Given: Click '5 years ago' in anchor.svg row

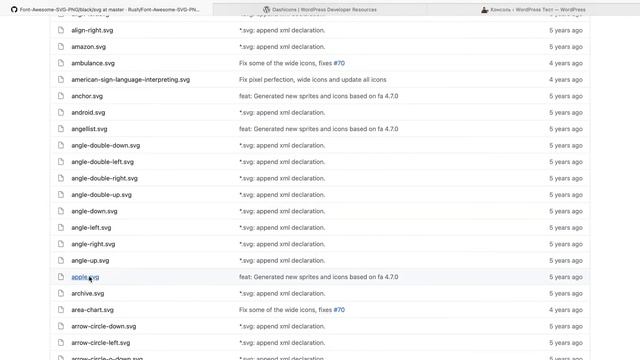Looking at the screenshot, I should [x=566, y=96].
